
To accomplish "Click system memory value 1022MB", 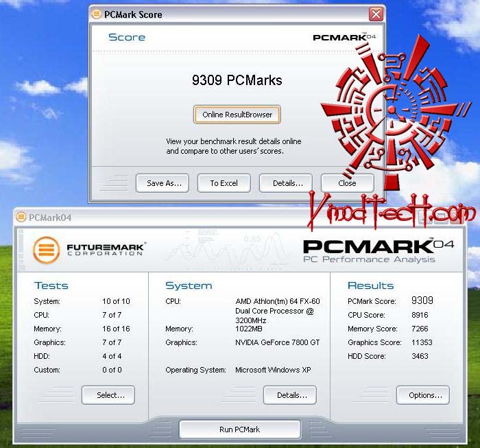I will pyautogui.click(x=248, y=329).
